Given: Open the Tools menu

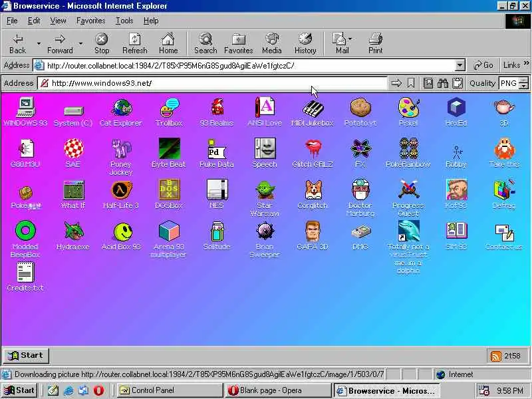Looking at the screenshot, I should 124,21.
